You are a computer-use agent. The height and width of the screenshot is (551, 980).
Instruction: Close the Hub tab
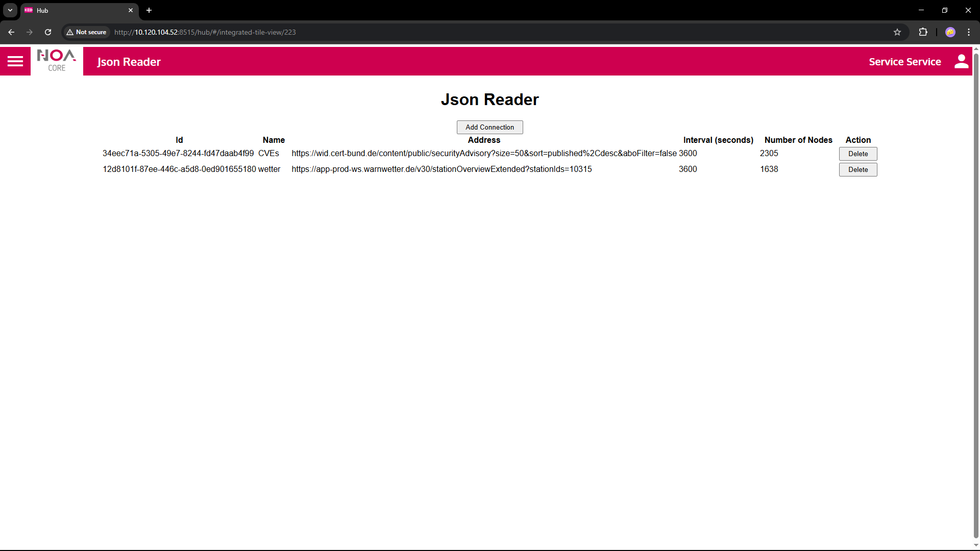[131, 10]
